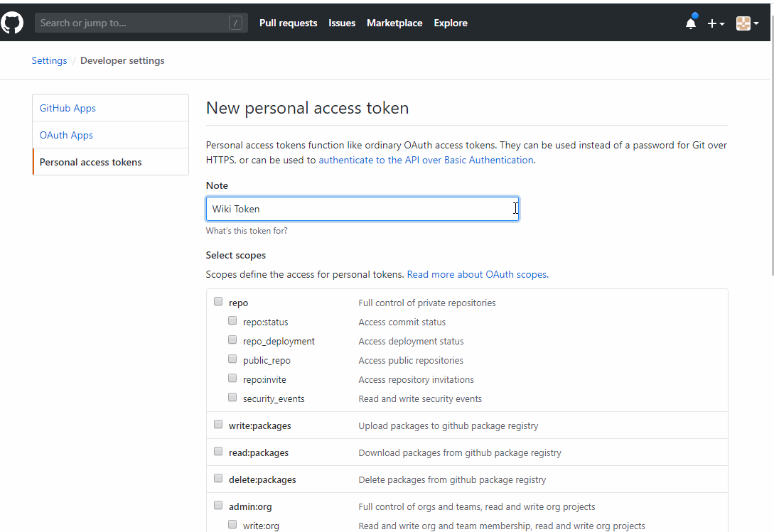The height and width of the screenshot is (532, 774).
Task: Check the repo:invite scope
Action: (x=232, y=378)
